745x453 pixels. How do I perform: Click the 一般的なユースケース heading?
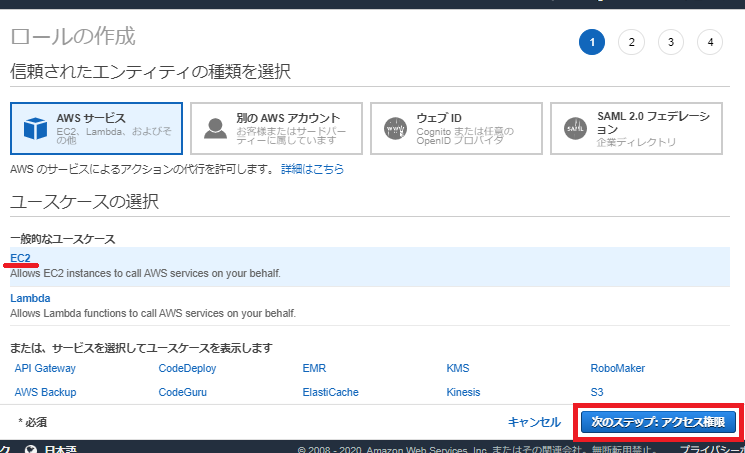[63, 239]
